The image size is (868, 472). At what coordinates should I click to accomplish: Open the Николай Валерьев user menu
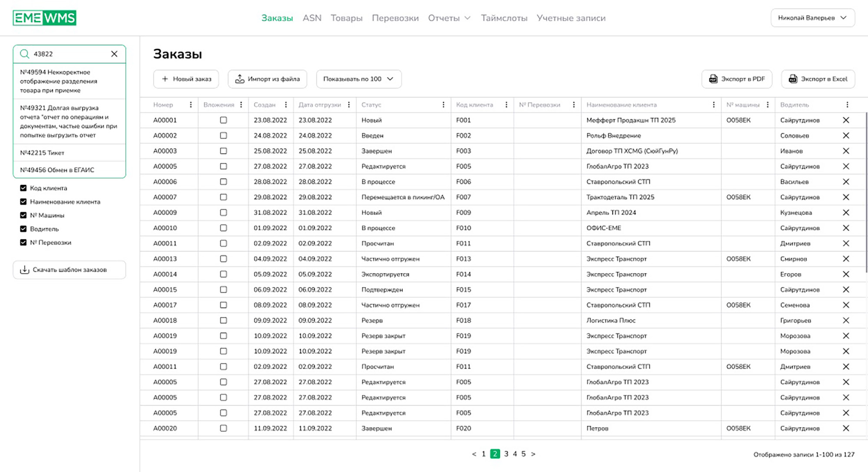click(x=812, y=18)
